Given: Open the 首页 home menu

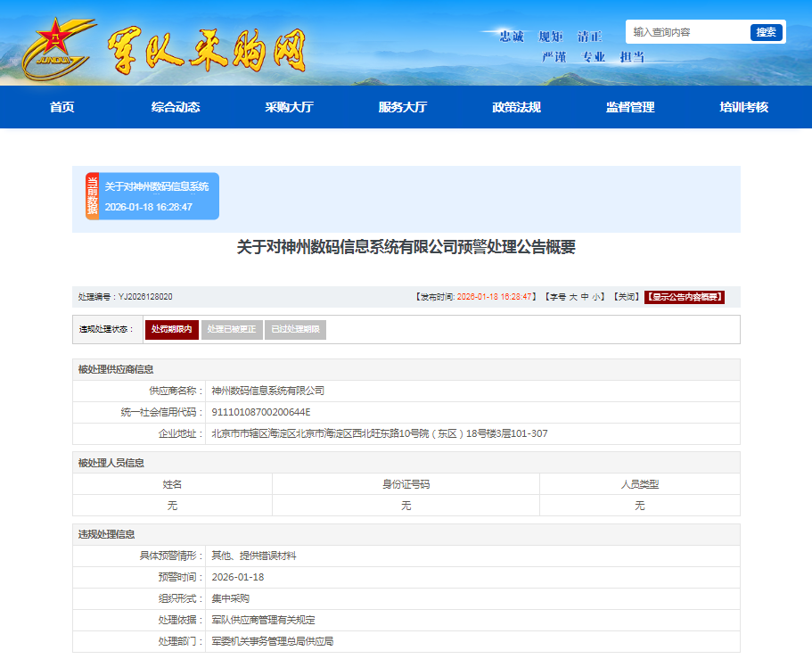Looking at the screenshot, I should [62, 107].
